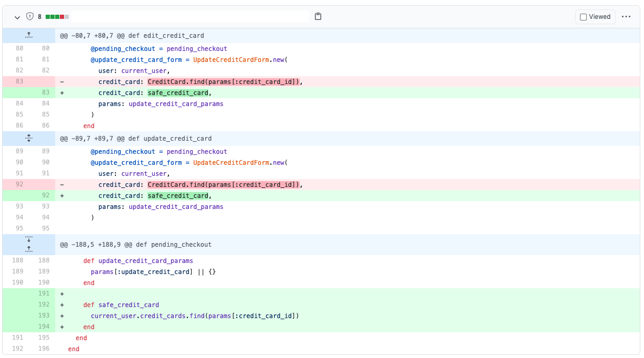The image size is (644, 358).
Task: Click 'current_user.credit_cards.find' added line
Action: [x=195, y=315]
